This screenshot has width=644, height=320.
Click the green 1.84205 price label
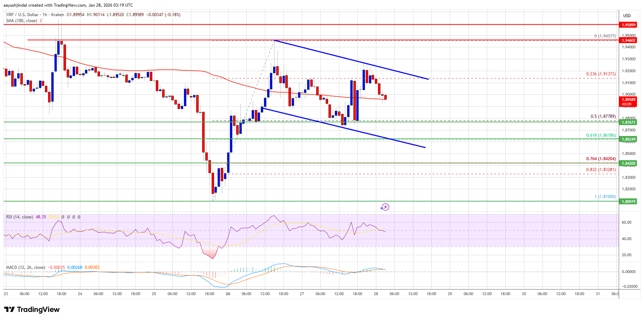(x=628, y=163)
